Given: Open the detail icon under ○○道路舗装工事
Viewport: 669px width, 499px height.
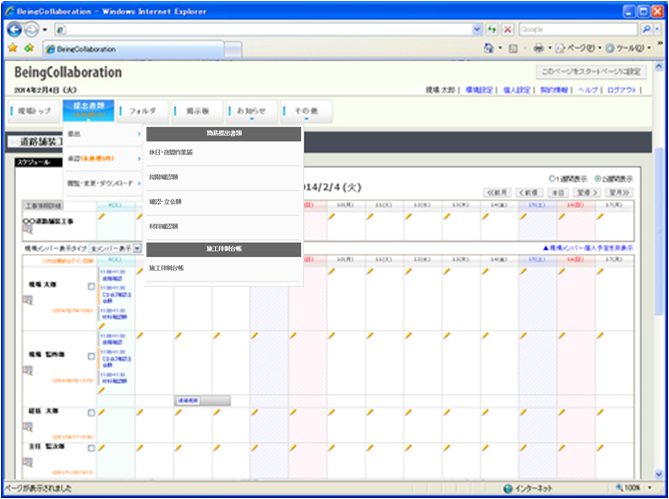Looking at the screenshot, I should [27, 230].
